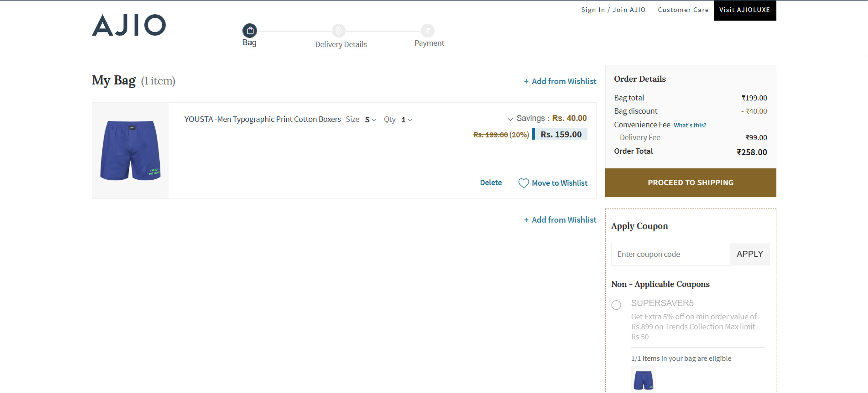The image size is (868, 393).
Task: Open the Qty dropdown
Action: pos(406,119)
